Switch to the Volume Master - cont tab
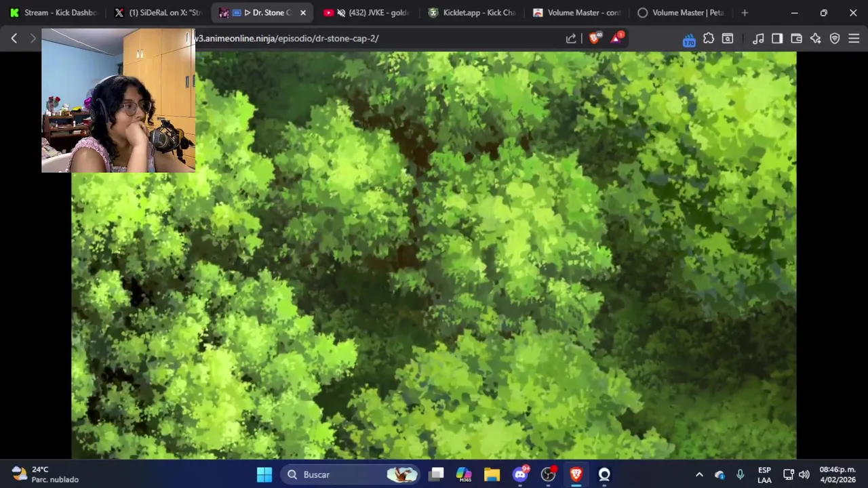868x488 pixels. tap(576, 12)
